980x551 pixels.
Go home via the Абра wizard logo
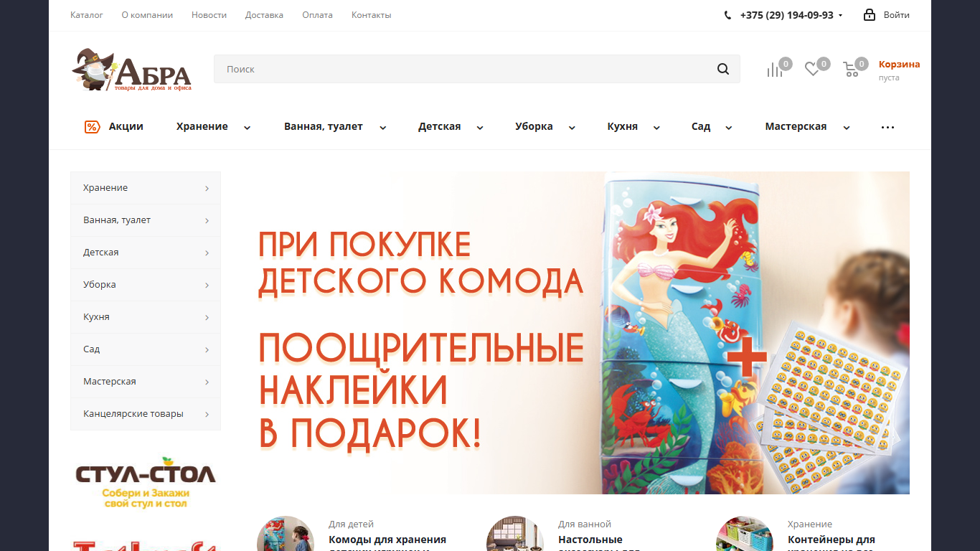[x=131, y=70]
